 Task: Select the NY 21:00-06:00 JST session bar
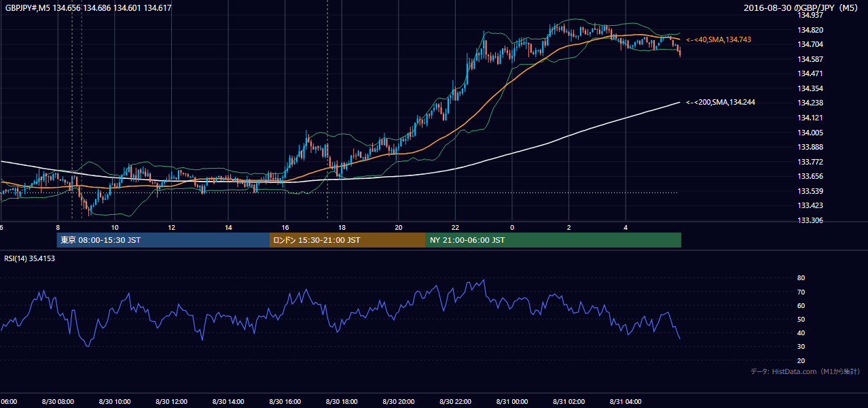coord(554,240)
